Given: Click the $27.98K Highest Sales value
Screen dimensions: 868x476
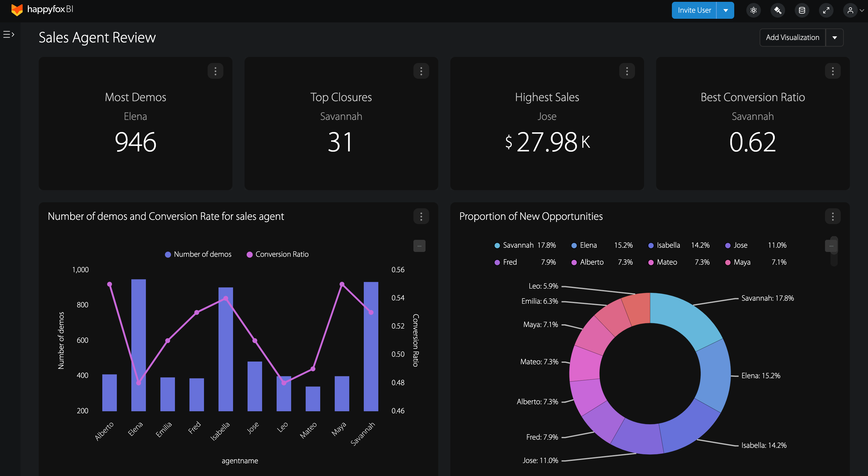Looking at the screenshot, I should (x=547, y=142).
